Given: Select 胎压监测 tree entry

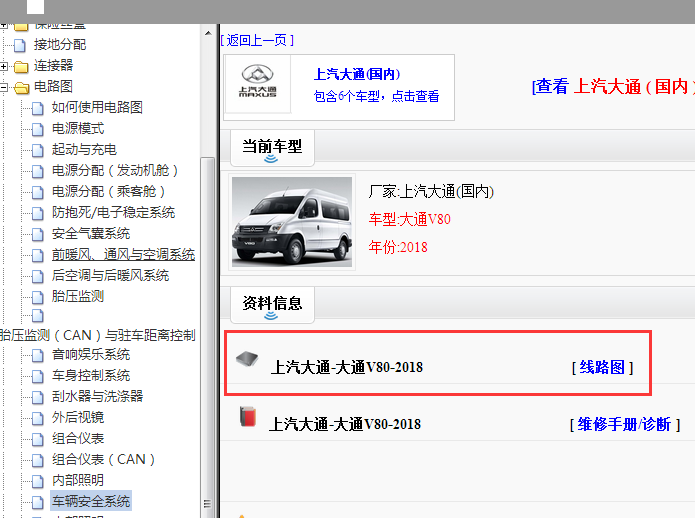Looking at the screenshot, I should pos(78,296).
